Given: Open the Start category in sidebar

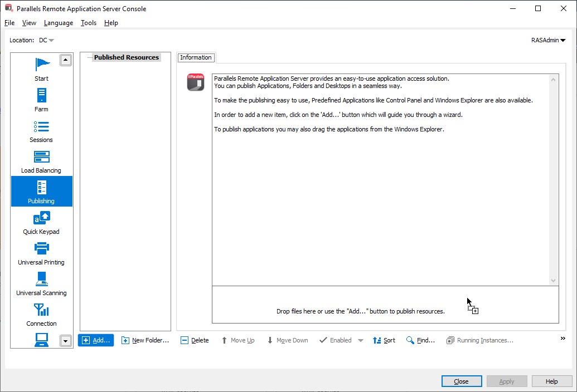Looking at the screenshot, I should (x=42, y=70).
